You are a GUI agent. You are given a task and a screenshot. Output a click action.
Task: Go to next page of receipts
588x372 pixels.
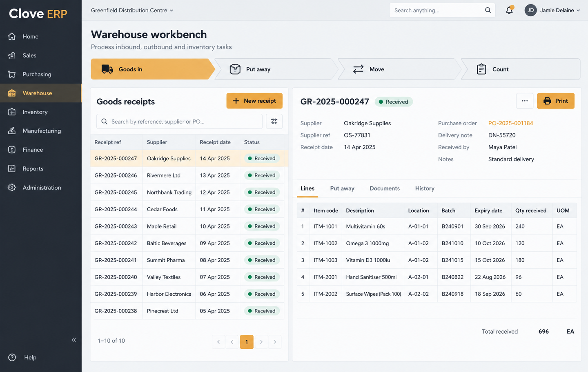pyautogui.click(x=261, y=342)
